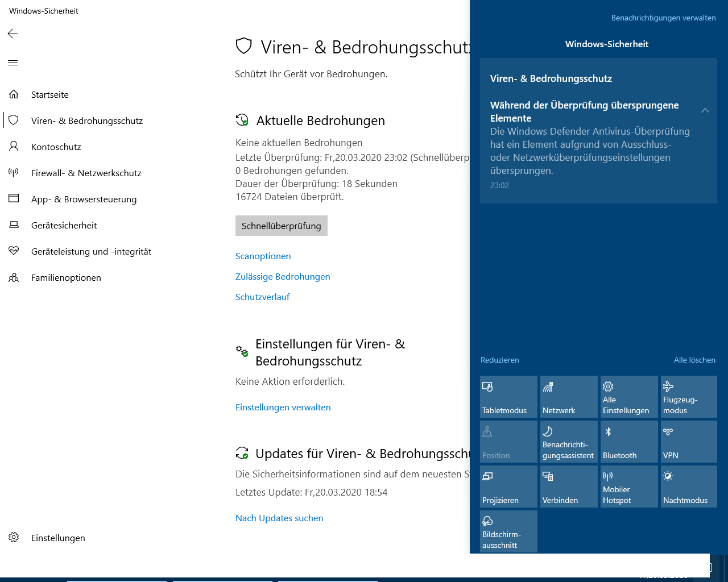
Task: Click the gears icon next to Einstellungen für Viren-
Action: coord(242,351)
